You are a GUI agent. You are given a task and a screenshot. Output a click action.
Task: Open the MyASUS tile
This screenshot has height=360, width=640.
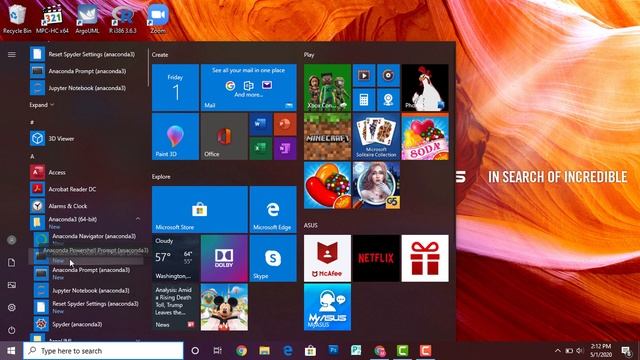(327, 307)
